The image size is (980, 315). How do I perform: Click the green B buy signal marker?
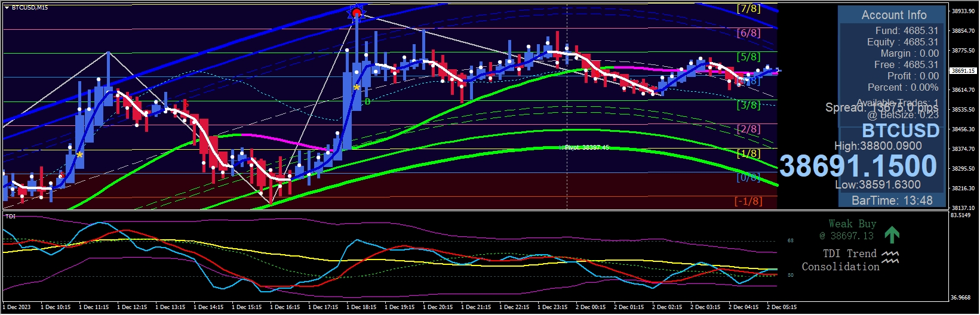[x=367, y=101]
